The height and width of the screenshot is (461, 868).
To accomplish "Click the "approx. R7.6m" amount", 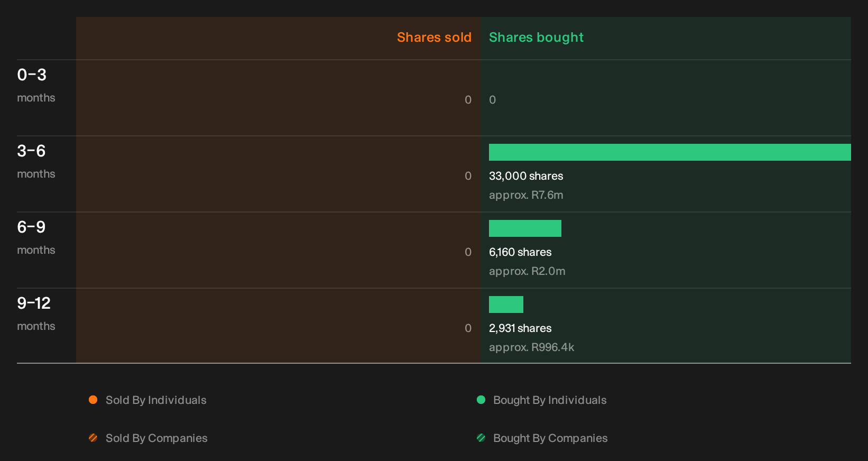I will click(526, 195).
